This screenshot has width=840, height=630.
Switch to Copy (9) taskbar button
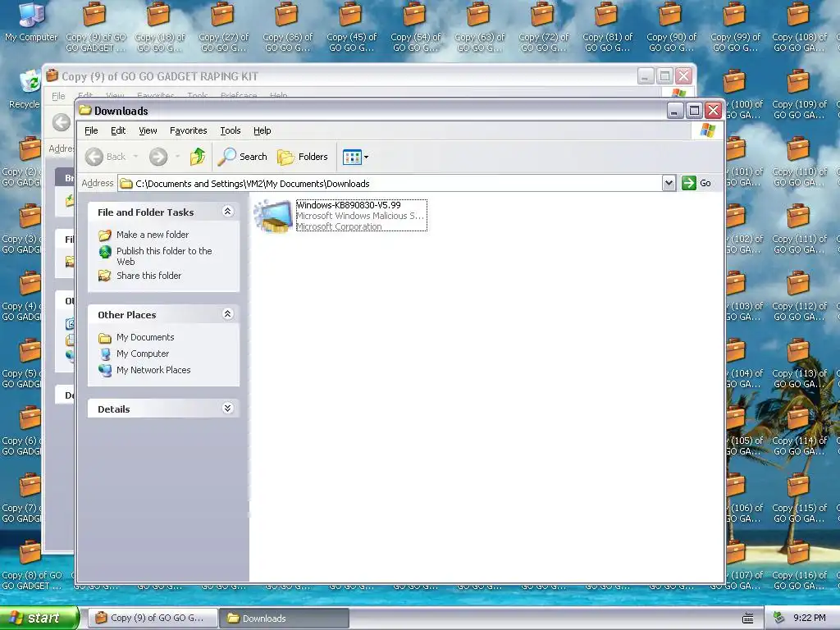click(153, 618)
